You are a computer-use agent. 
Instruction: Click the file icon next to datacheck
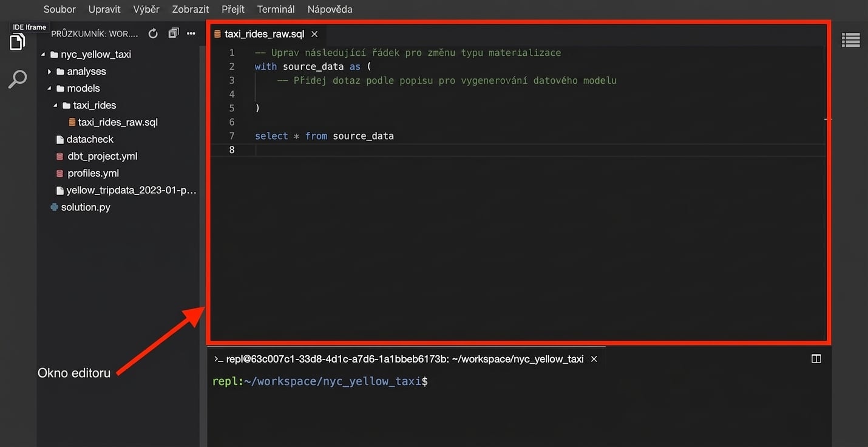point(59,139)
